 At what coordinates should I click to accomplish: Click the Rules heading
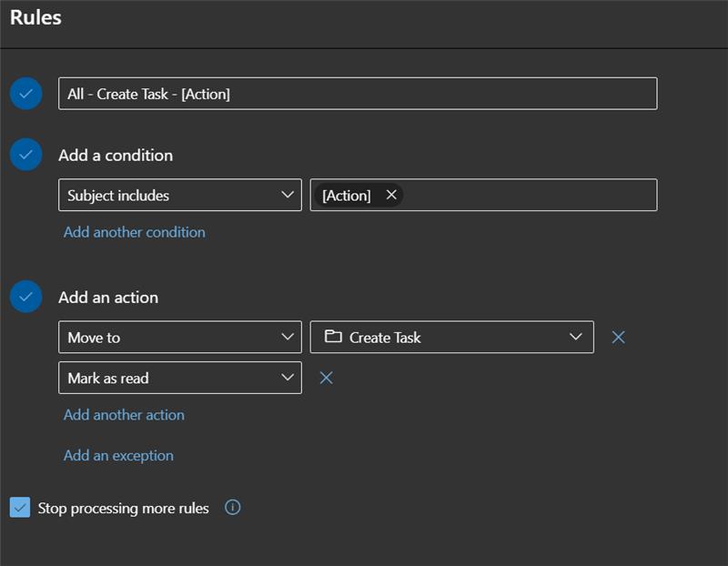pyautogui.click(x=35, y=17)
